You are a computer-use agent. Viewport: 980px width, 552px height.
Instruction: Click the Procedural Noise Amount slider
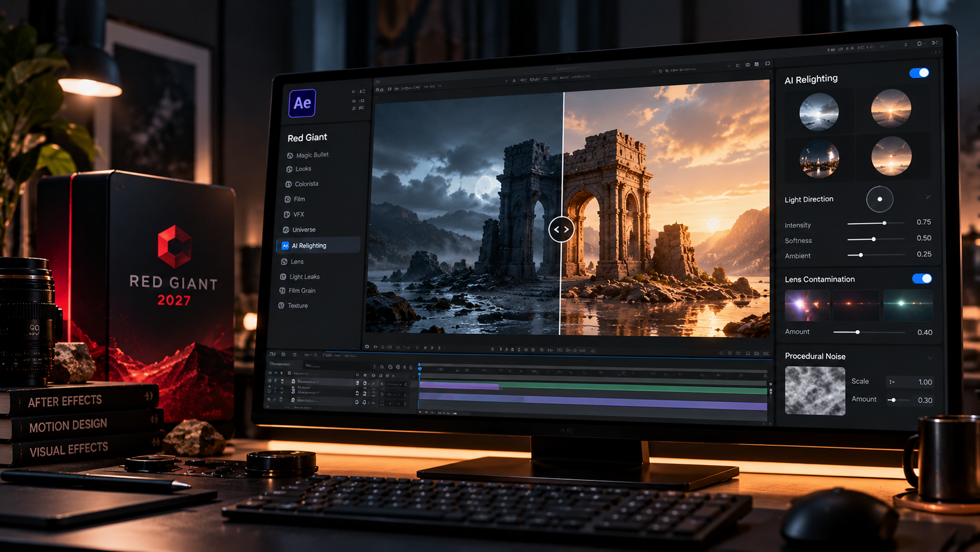point(899,400)
